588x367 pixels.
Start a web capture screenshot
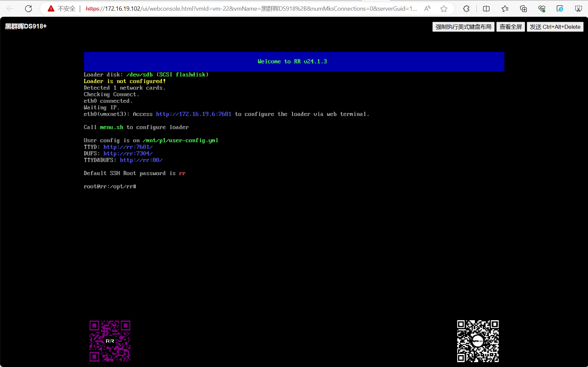point(578,9)
